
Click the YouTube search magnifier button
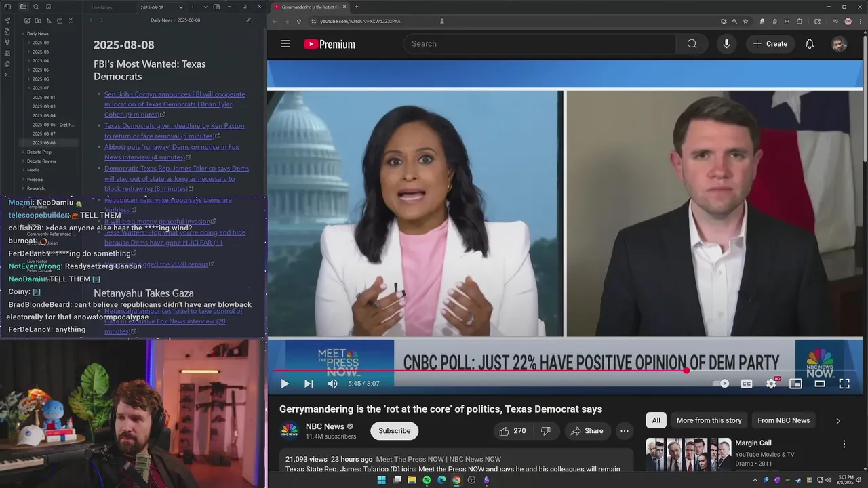coord(692,44)
